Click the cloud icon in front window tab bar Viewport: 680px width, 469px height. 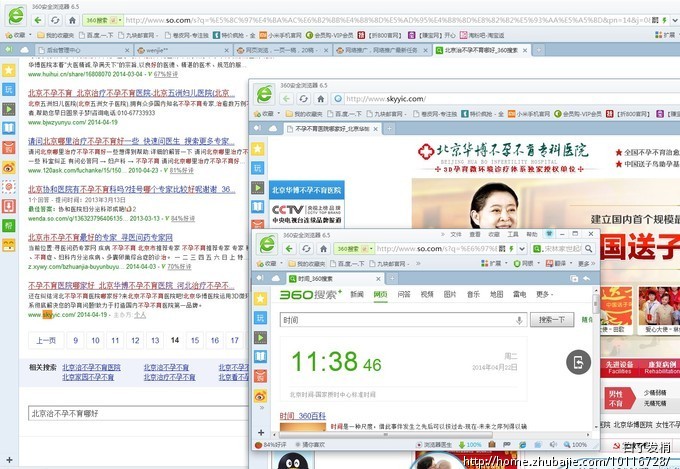275,278
